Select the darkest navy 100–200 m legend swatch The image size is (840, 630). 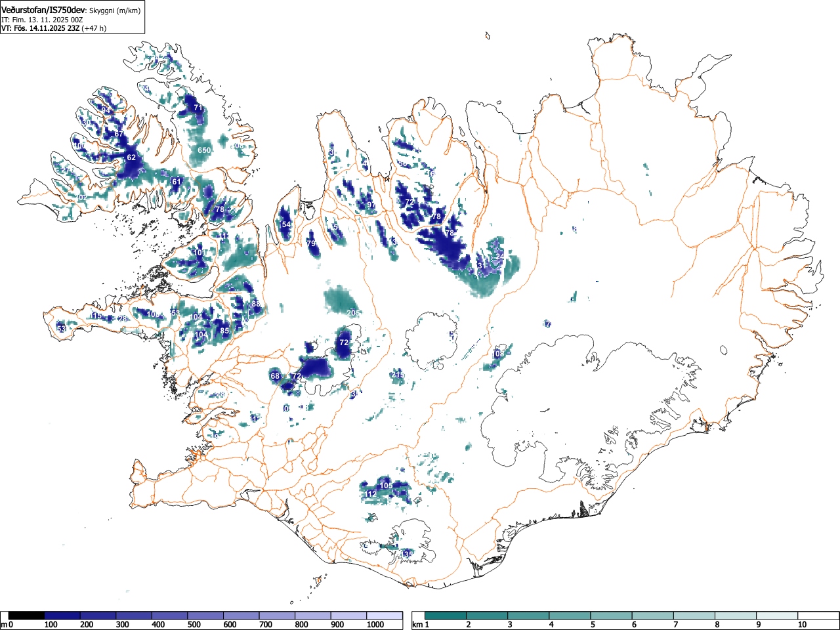[62, 616]
